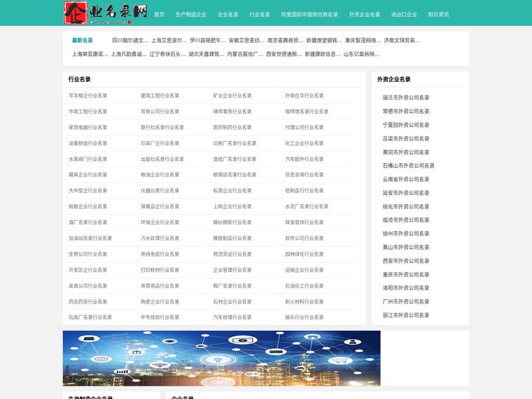The height and width of the screenshot is (399, 532).
Task: Click the 企业名录网 site logo
Action: point(106,13)
